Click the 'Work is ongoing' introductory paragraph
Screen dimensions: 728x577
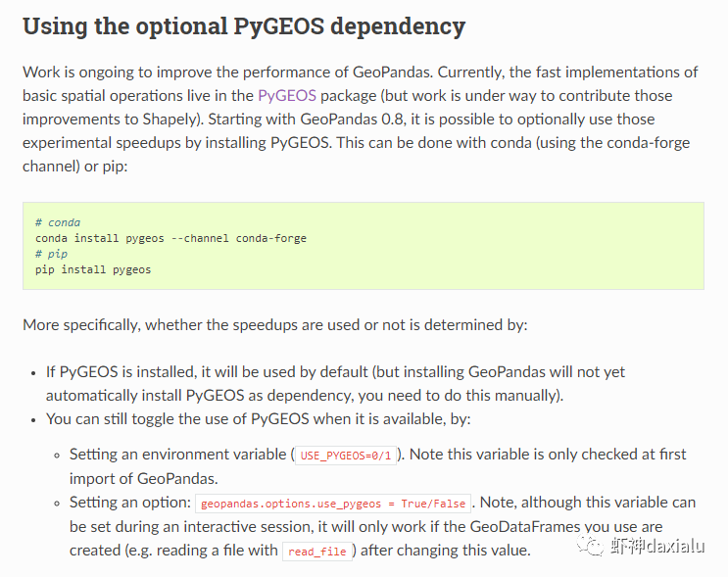361,119
